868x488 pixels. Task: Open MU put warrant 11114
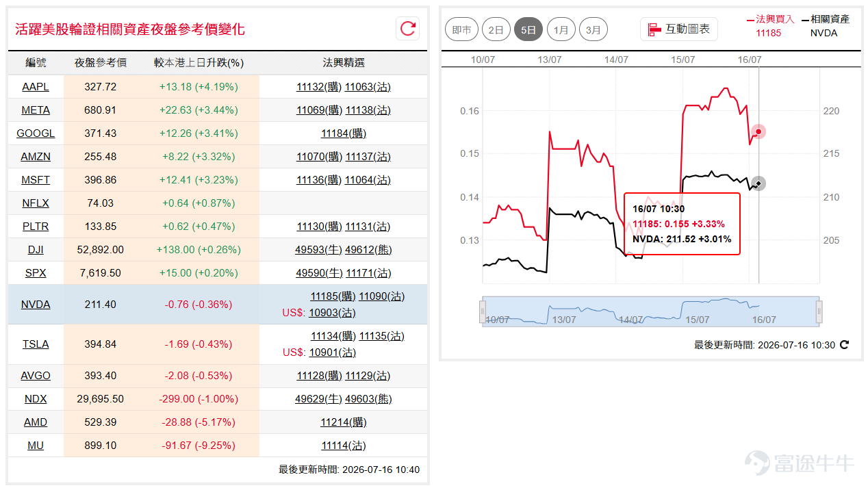pyautogui.click(x=344, y=446)
